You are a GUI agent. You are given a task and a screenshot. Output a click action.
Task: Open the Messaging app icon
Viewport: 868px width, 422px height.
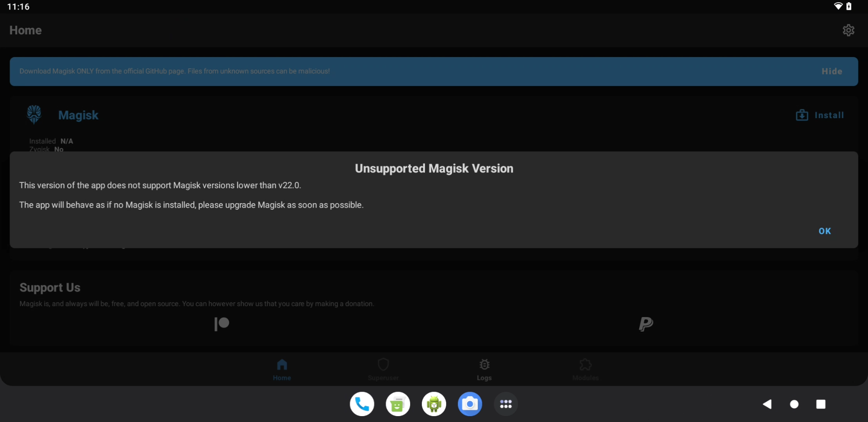(x=398, y=404)
